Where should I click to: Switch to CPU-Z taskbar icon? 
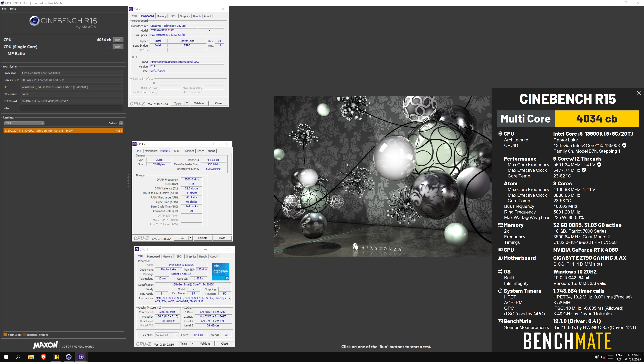[81, 357]
